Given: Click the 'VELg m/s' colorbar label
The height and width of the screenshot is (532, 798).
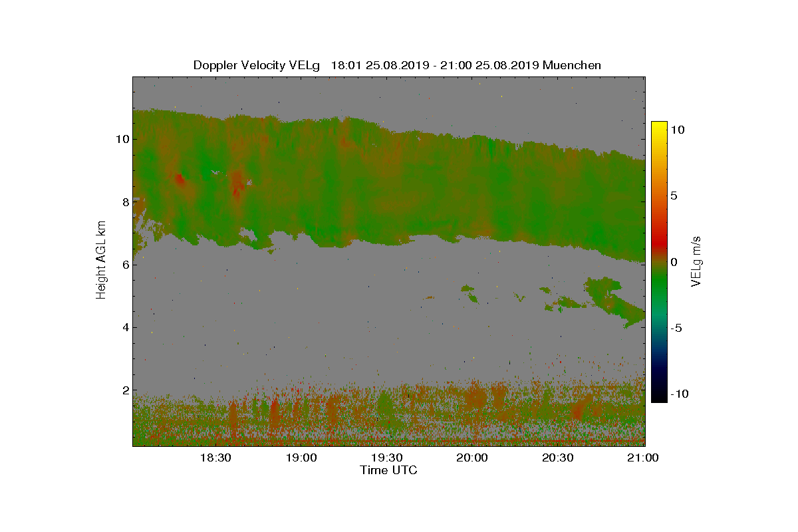Looking at the screenshot, I should pyautogui.click(x=698, y=261).
